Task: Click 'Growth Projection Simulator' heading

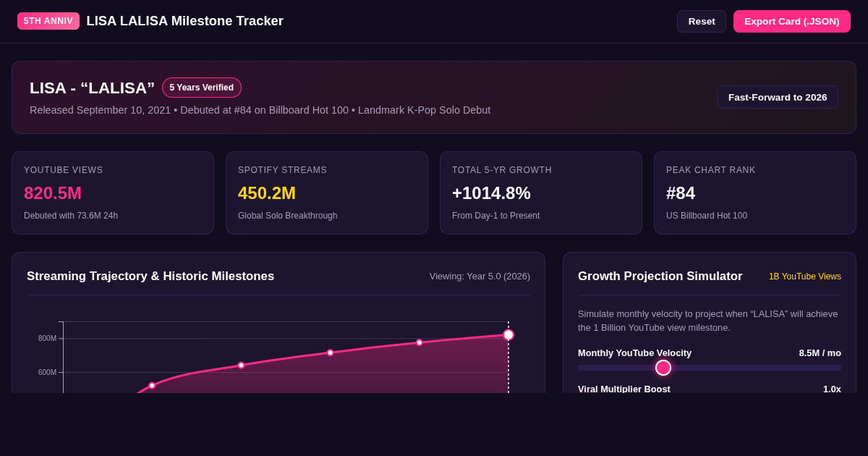Action: (660, 276)
